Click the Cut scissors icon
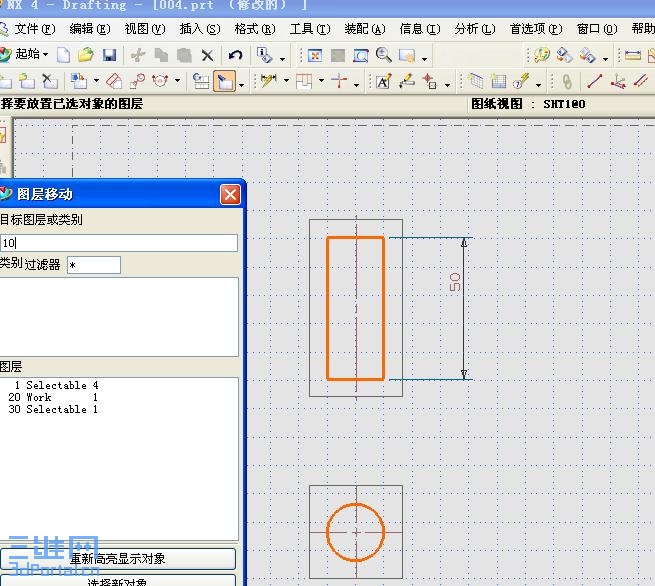The width and height of the screenshot is (655, 586). pyautogui.click(x=138, y=55)
